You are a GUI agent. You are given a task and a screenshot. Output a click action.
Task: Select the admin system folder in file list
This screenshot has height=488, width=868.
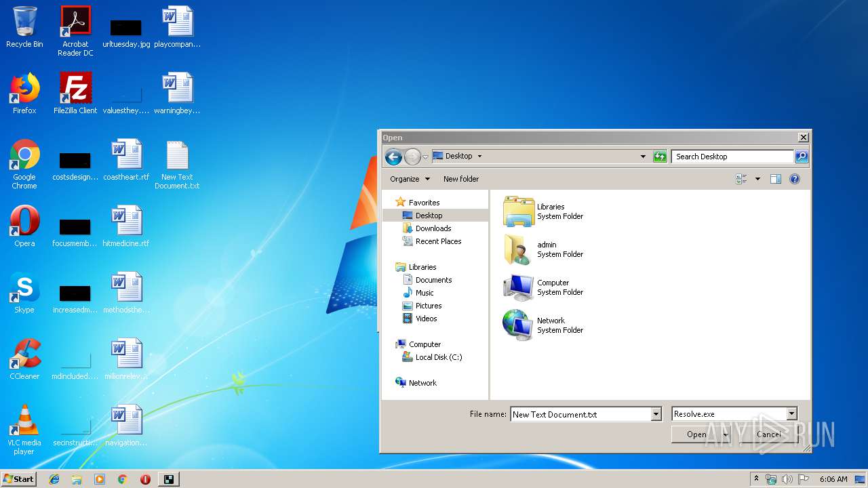[x=543, y=249]
